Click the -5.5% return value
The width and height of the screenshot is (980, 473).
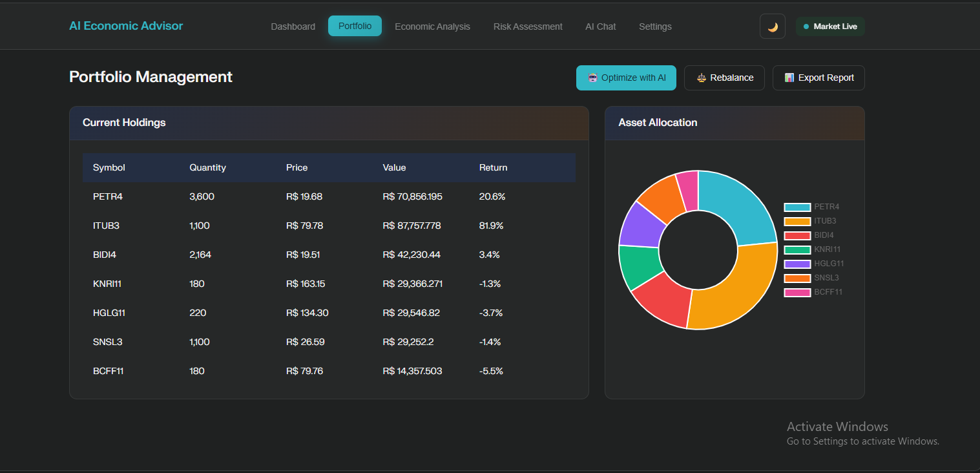point(491,372)
